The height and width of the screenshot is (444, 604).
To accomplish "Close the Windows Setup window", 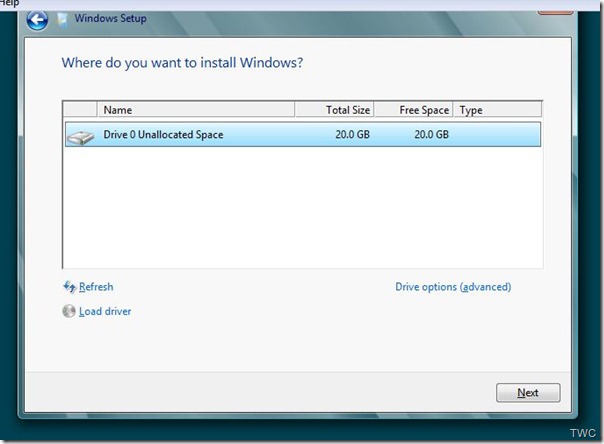I will point(555,13).
